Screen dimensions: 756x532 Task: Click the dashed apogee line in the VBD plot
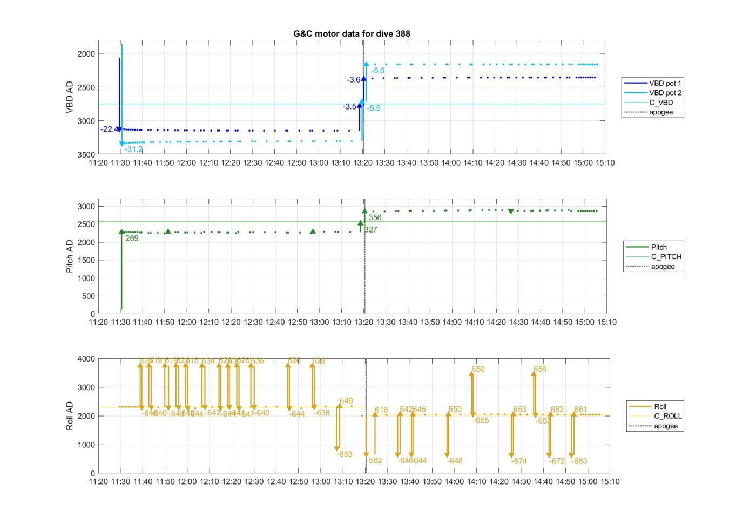363,97
